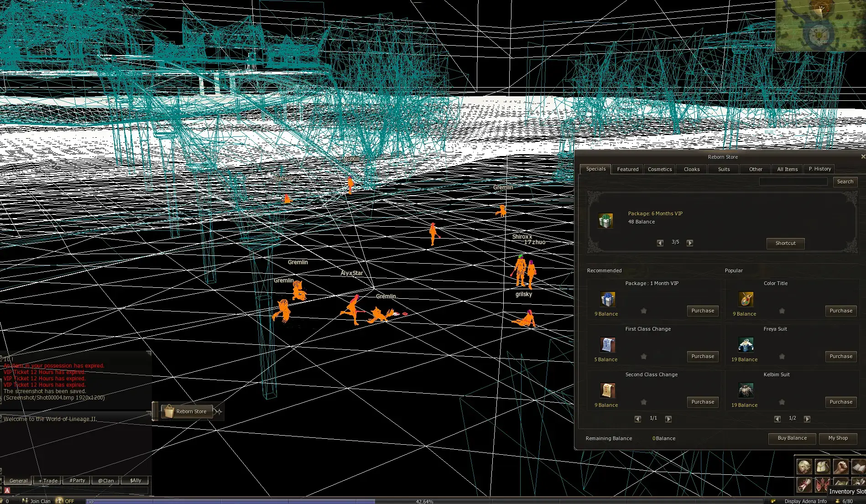Screen dimensions: 866x504
Task: Click the Buy Balance button
Action: coord(792,438)
